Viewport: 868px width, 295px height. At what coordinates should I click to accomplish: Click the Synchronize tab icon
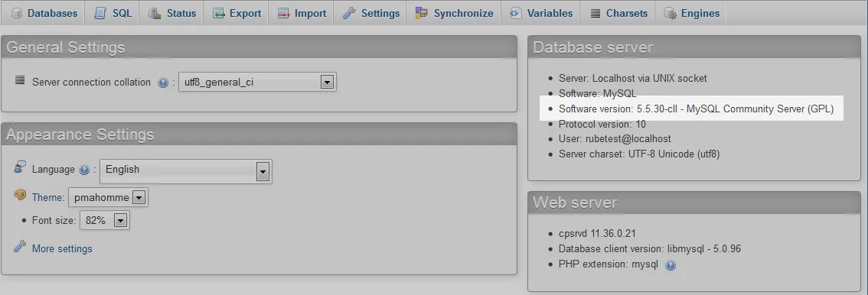click(x=421, y=13)
